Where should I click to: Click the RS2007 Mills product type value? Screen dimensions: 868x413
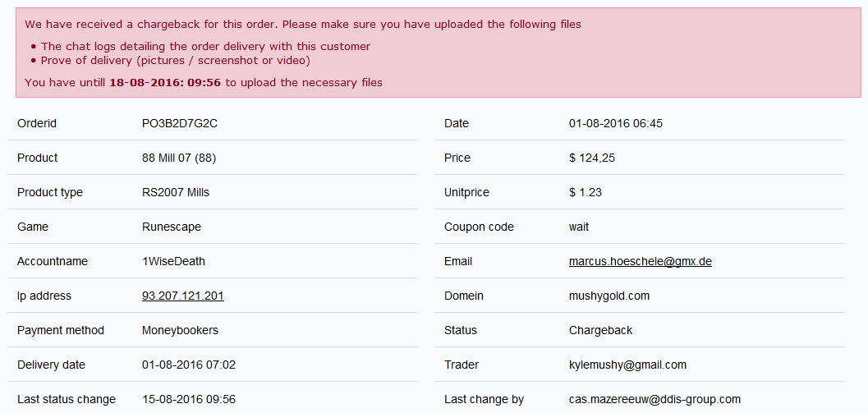pyautogui.click(x=175, y=192)
